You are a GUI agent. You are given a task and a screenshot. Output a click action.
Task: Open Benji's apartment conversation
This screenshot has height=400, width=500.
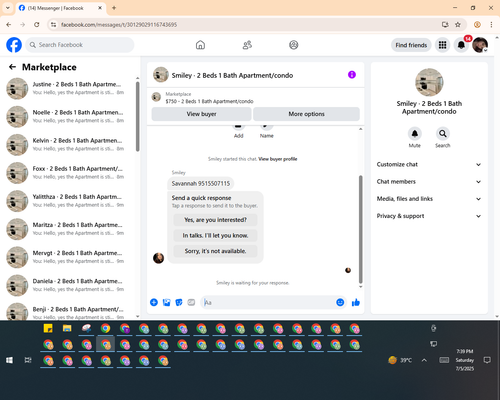tap(68, 312)
